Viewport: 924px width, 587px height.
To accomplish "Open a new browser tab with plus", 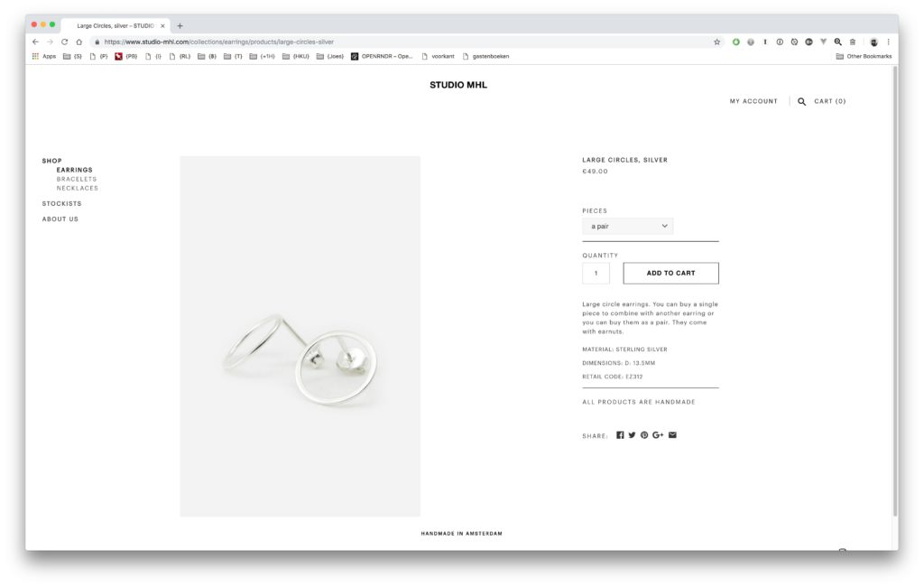I will click(180, 26).
